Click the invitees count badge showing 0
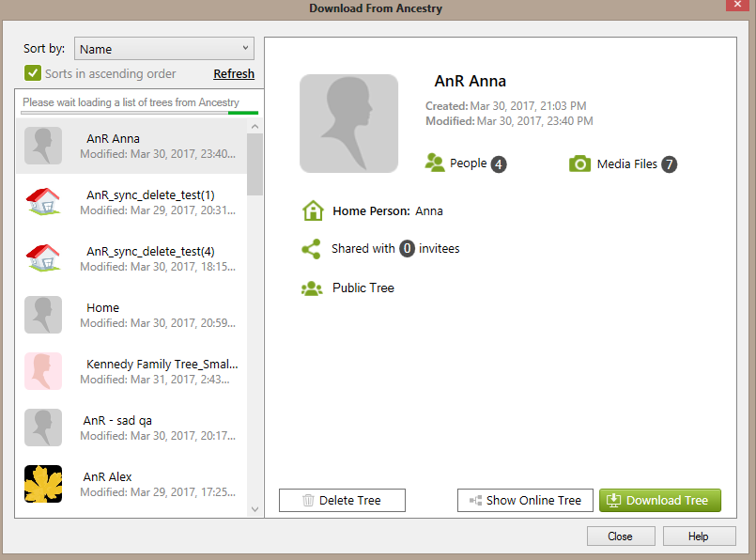Viewport: 756px width, 560px height. (x=407, y=249)
